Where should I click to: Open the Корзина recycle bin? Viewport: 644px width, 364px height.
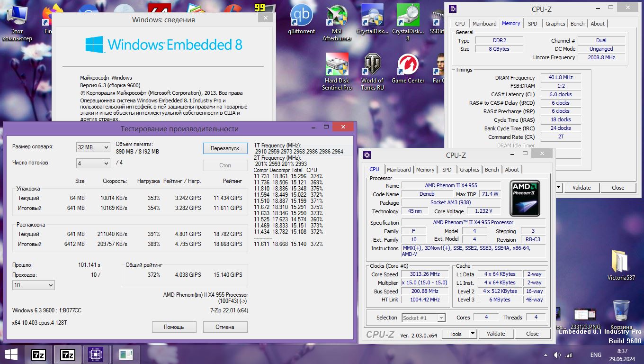[621, 315]
